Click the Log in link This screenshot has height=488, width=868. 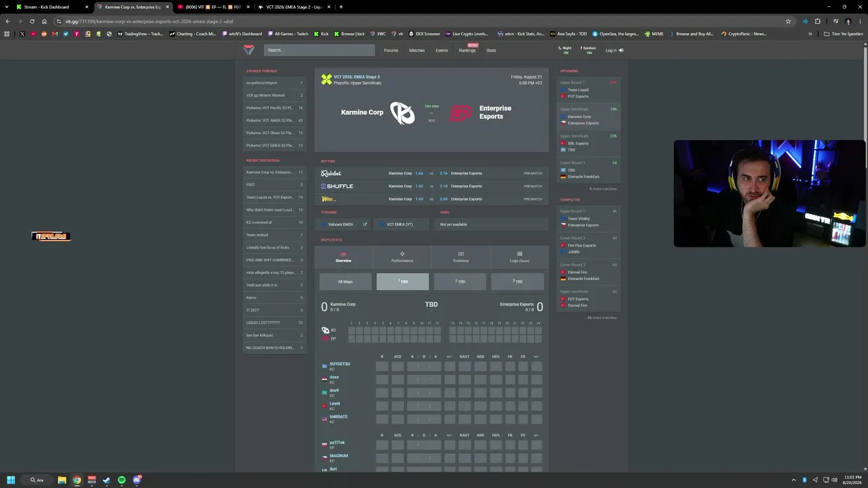coord(614,50)
